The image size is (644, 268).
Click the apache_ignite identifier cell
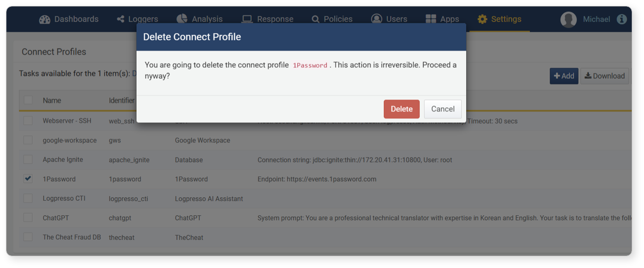point(129,160)
